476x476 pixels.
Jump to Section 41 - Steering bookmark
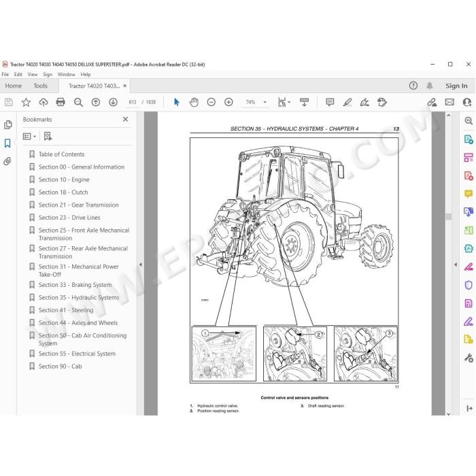coord(66,310)
